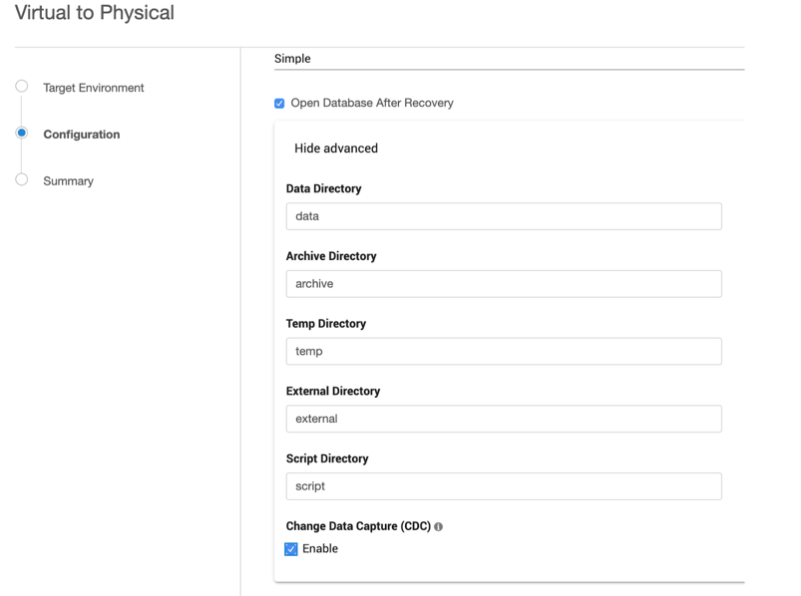Select the Configuration step label

[x=81, y=134]
